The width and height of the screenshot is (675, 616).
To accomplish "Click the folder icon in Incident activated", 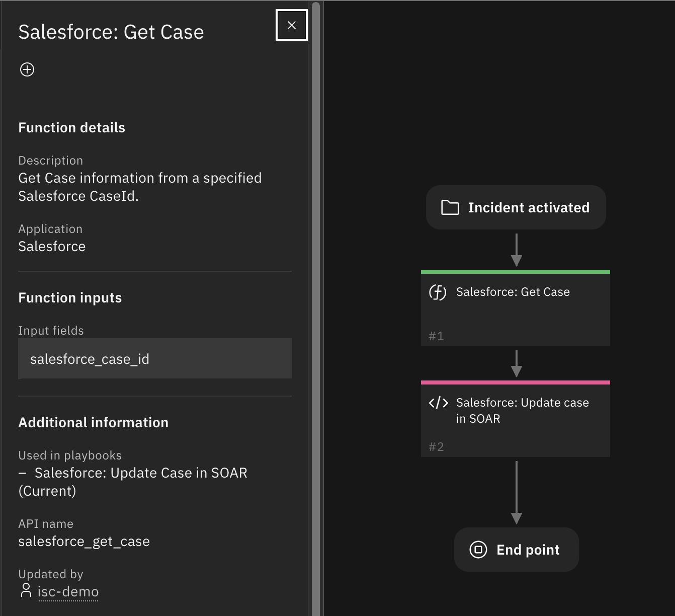I will click(450, 207).
